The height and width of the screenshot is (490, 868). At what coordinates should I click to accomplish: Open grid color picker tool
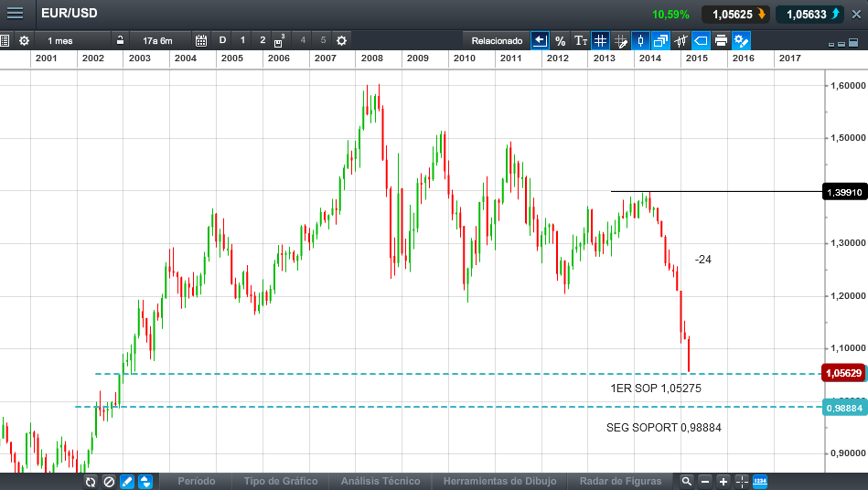pos(620,41)
